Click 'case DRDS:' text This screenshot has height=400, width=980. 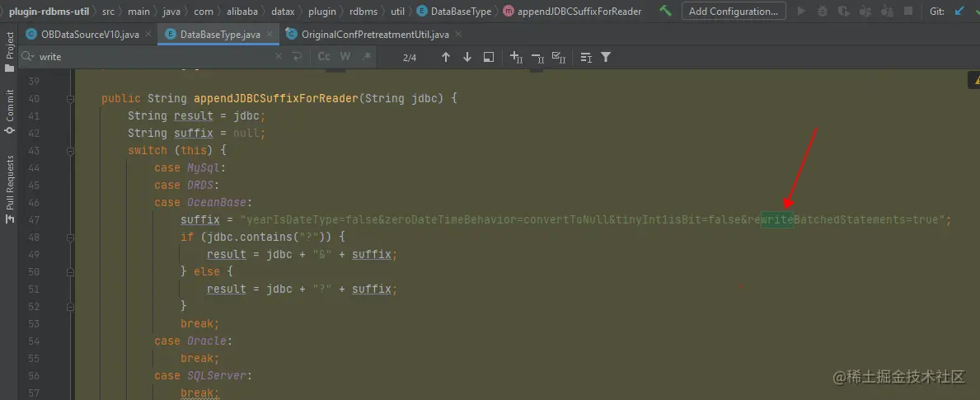pyautogui.click(x=187, y=185)
